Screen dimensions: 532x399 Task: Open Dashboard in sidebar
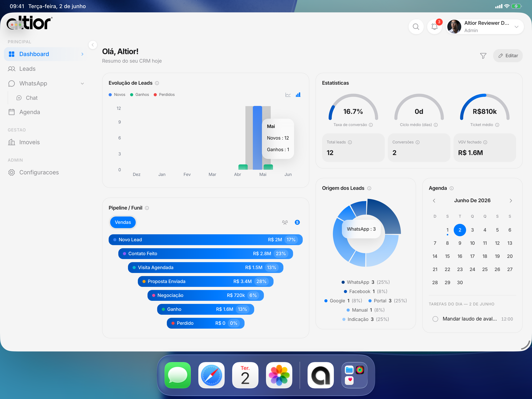point(45,54)
